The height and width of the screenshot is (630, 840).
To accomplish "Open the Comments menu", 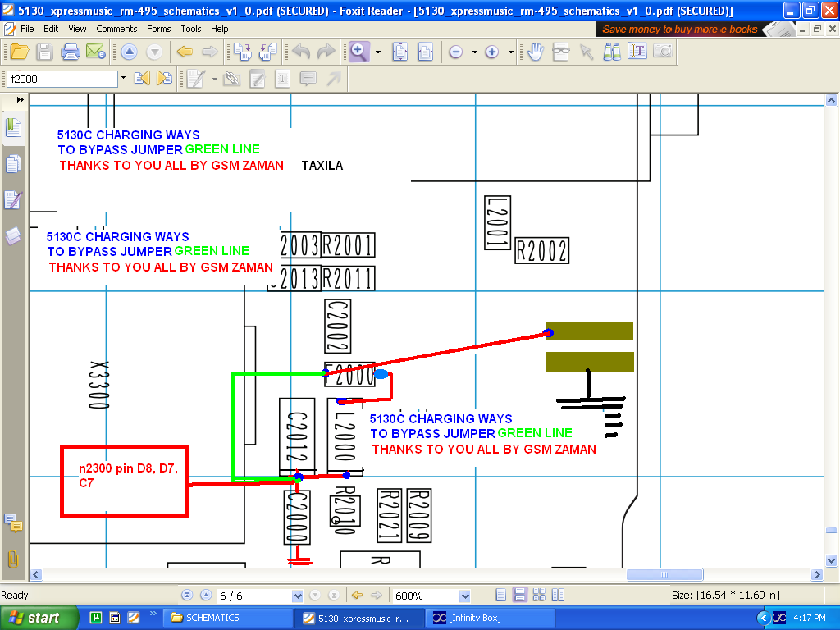I will pos(116,29).
